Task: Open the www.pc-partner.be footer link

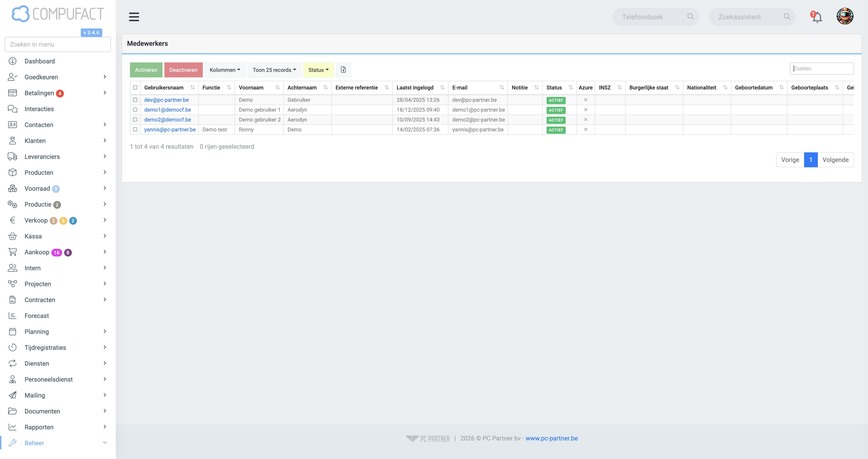Action: (x=552, y=439)
